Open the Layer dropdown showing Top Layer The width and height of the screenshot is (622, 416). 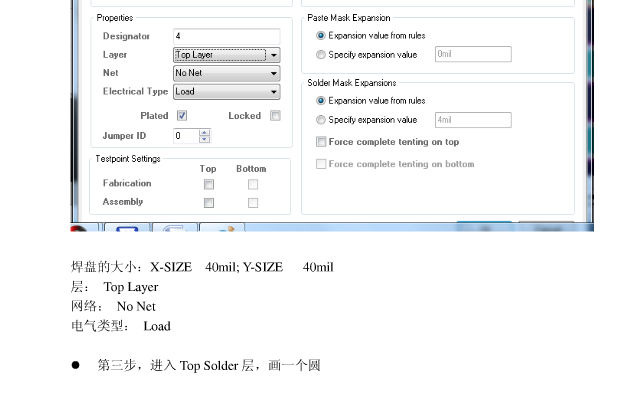226,55
